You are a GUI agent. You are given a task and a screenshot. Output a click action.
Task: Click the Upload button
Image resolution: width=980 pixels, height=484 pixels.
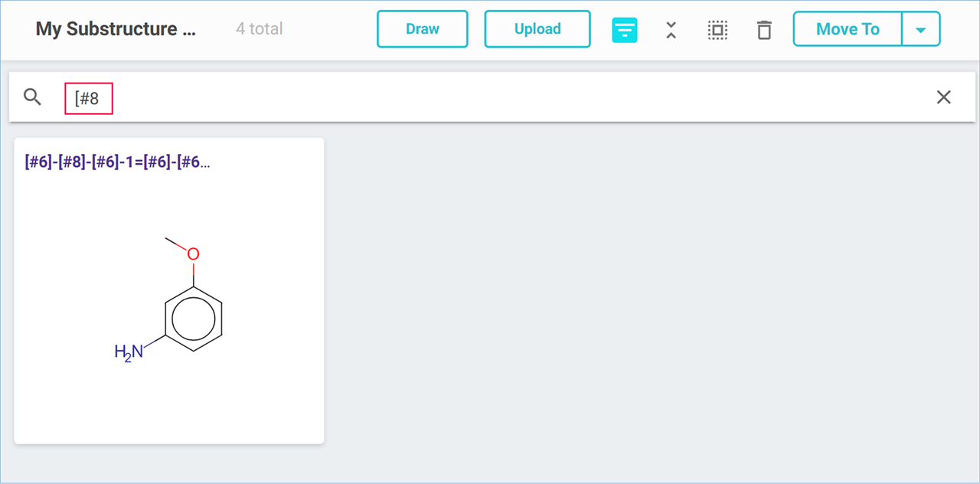[x=537, y=29]
